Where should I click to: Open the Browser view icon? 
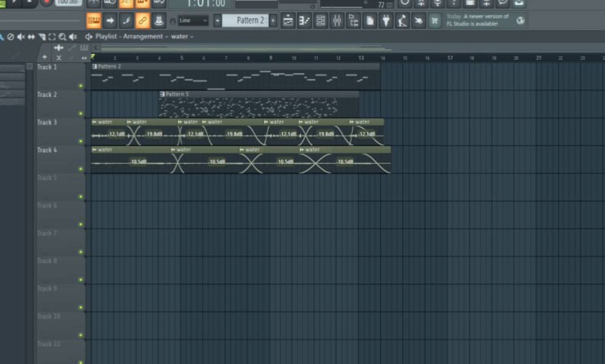pos(354,21)
